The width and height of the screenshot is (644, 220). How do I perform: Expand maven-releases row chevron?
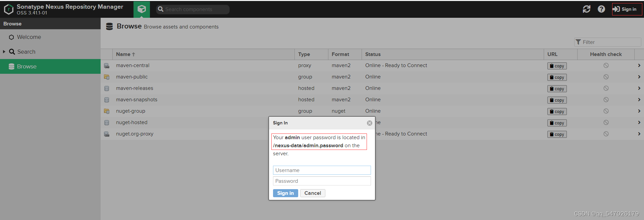point(639,88)
